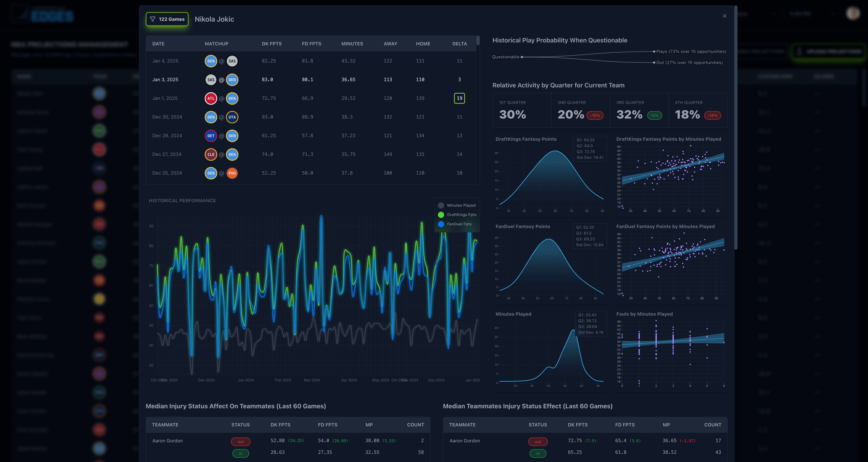This screenshot has height=462, width=868.
Task: Sort table by DK FPTS column header
Action: 272,44
